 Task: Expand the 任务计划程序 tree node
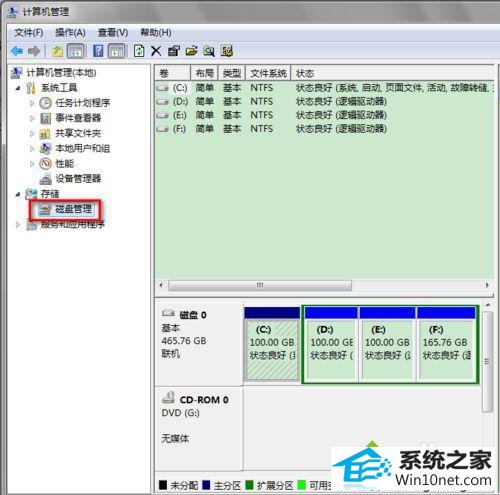tap(32, 103)
